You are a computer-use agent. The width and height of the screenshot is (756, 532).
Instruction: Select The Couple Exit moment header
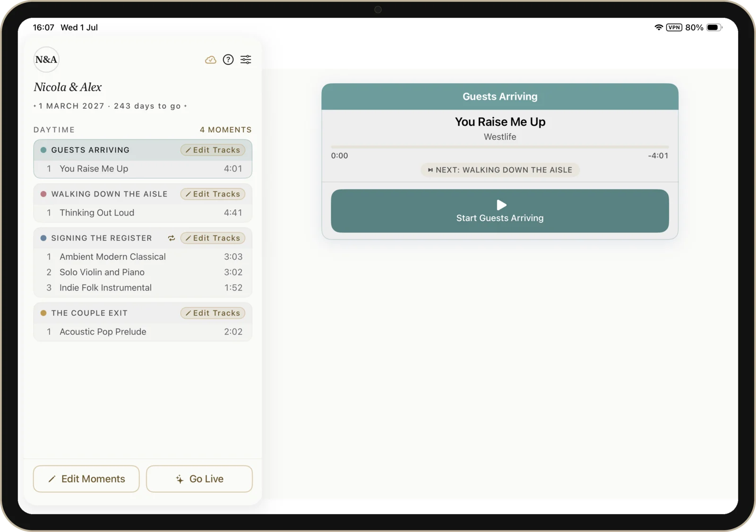click(143, 313)
